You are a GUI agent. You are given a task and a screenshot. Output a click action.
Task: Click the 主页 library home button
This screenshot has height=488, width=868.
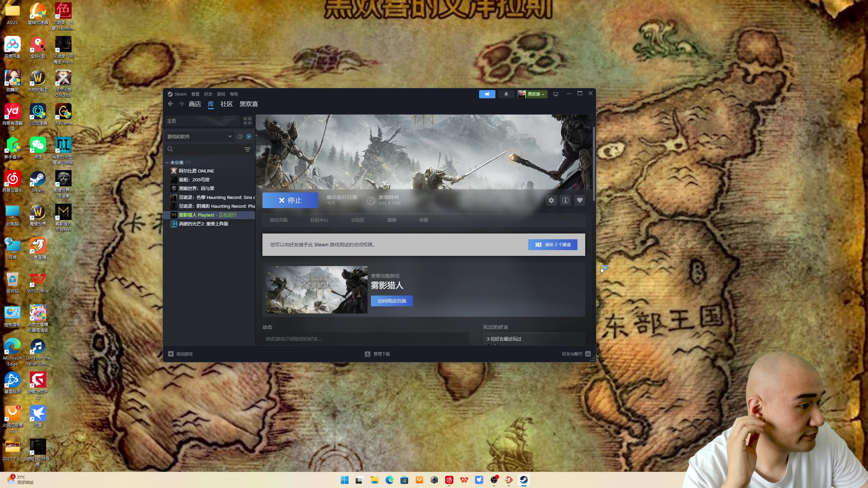point(202,121)
